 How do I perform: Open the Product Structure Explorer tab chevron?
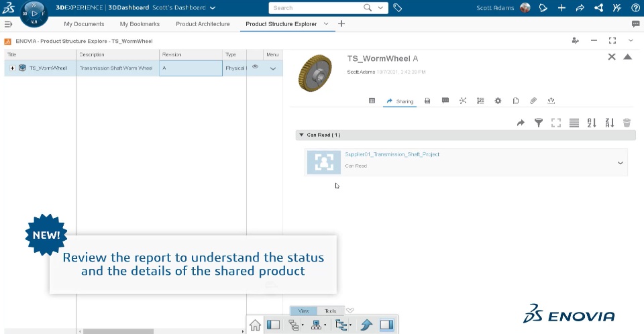pyautogui.click(x=326, y=24)
